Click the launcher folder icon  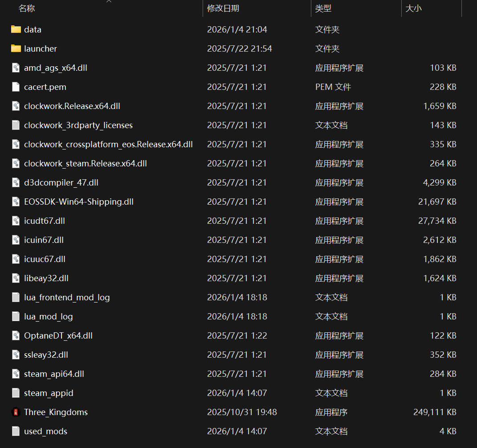pos(16,48)
